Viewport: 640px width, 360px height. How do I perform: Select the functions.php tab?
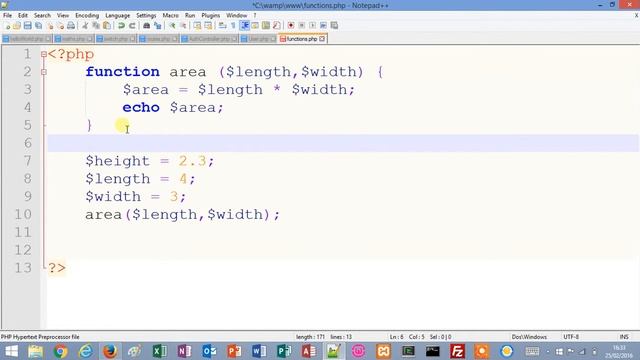(x=302, y=39)
